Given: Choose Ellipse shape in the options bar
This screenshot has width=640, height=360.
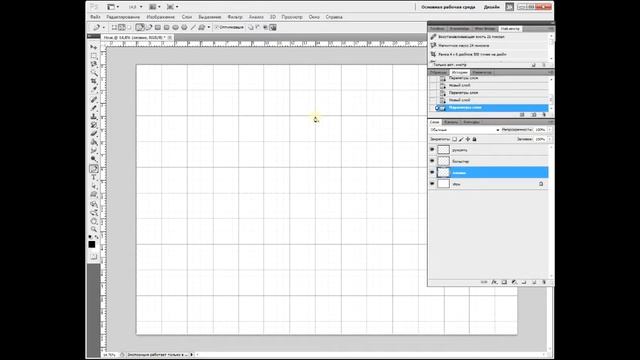Looking at the screenshot, I should coord(176,27).
